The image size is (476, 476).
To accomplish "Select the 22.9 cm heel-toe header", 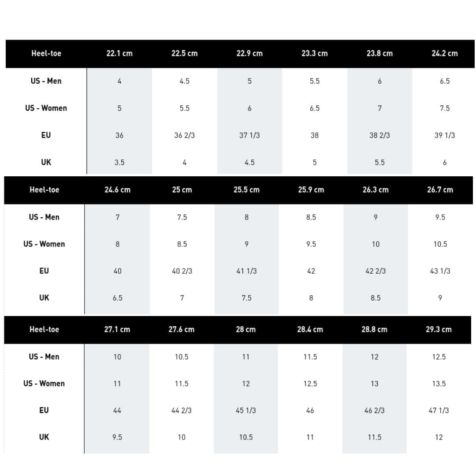I will (x=249, y=53).
